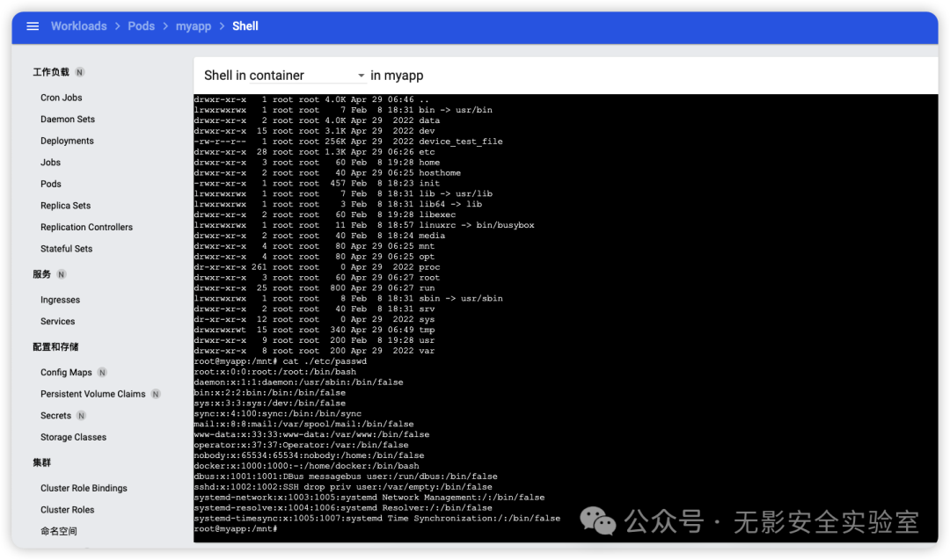The height and width of the screenshot is (560, 950).
Task: Click the docker user passwd line
Action: click(307, 466)
